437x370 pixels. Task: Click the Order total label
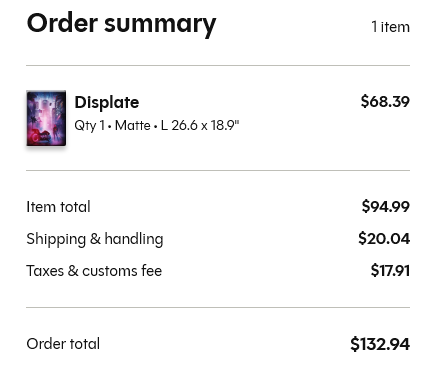pyautogui.click(x=63, y=344)
